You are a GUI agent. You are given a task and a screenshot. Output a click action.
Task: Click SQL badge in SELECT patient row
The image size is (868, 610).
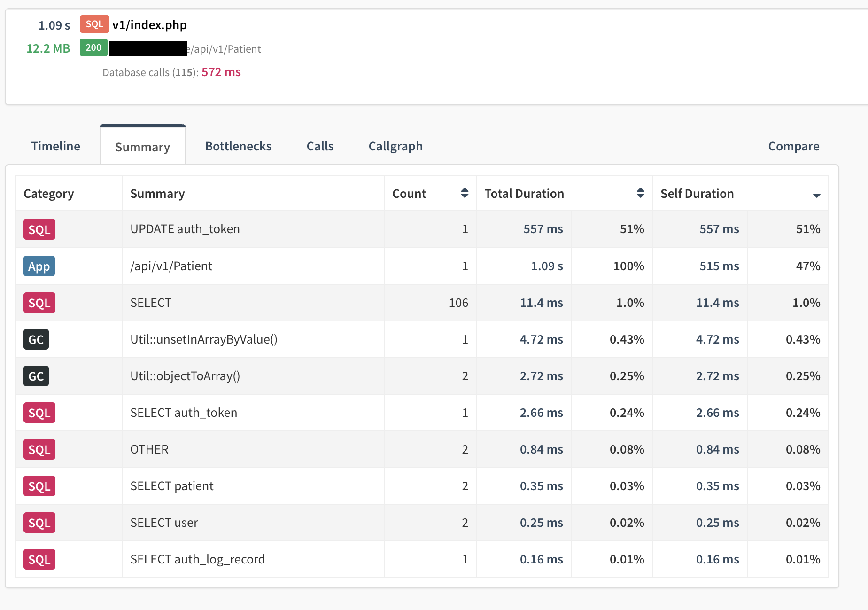pyautogui.click(x=39, y=486)
